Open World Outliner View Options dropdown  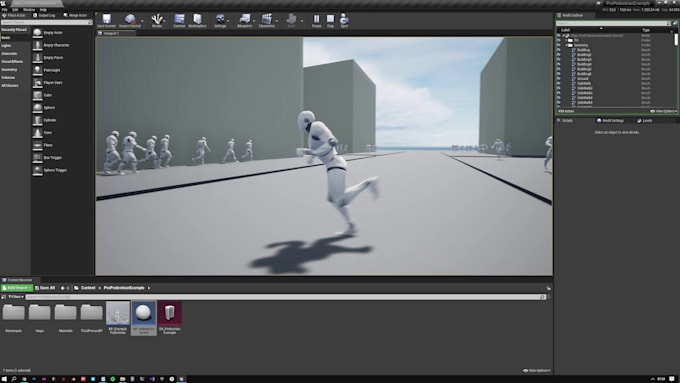click(664, 111)
